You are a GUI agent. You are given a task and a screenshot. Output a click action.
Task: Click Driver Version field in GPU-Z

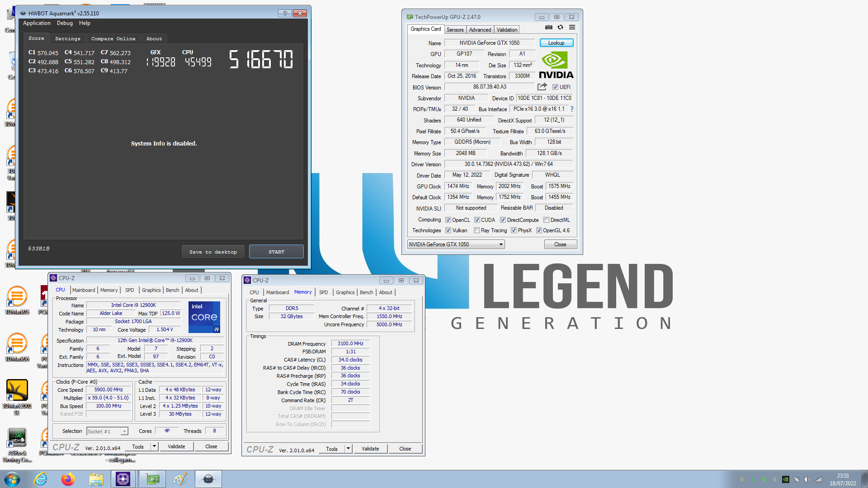(x=509, y=164)
